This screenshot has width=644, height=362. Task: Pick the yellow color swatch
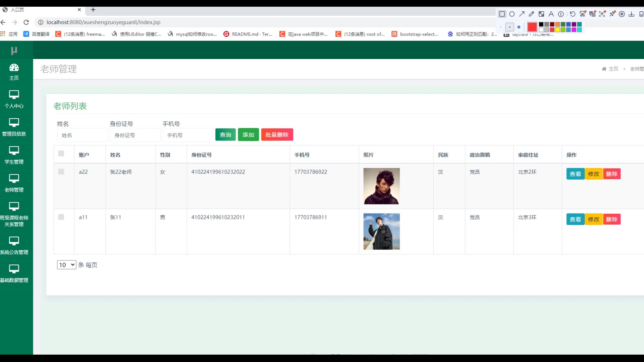[557, 30]
